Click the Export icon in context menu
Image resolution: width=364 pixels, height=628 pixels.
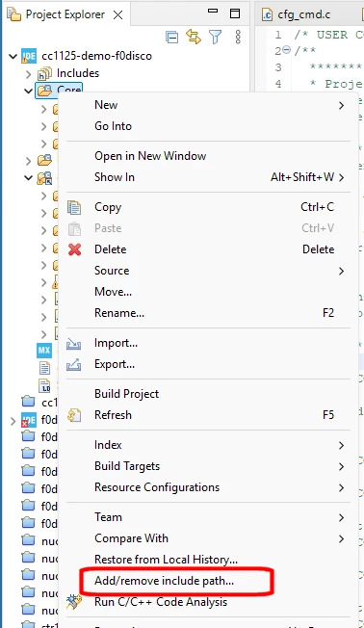pyautogui.click(x=74, y=364)
